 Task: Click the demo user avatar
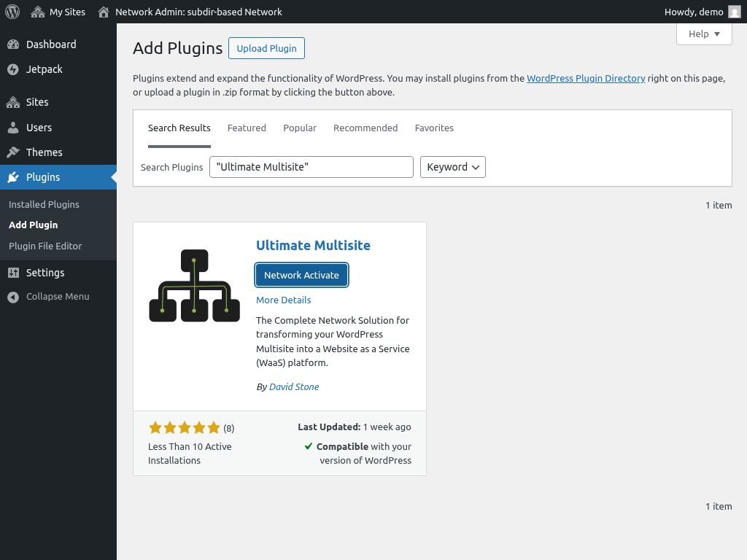coord(735,12)
